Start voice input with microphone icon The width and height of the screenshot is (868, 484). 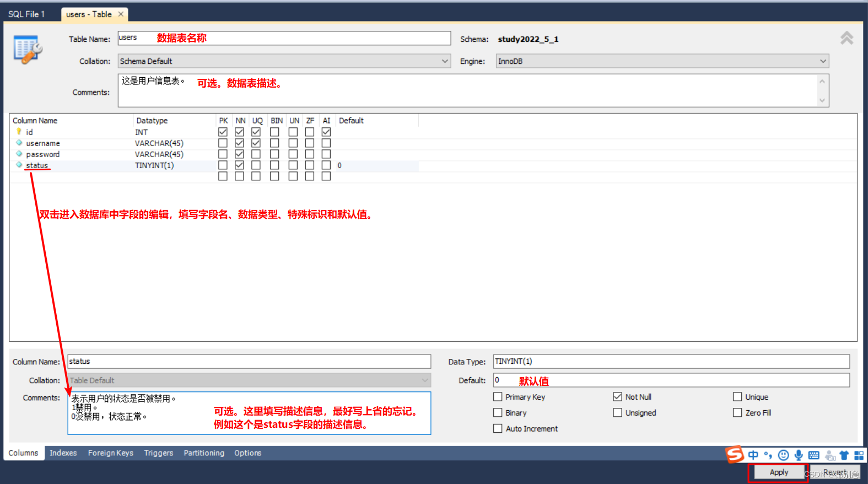click(x=799, y=455)
